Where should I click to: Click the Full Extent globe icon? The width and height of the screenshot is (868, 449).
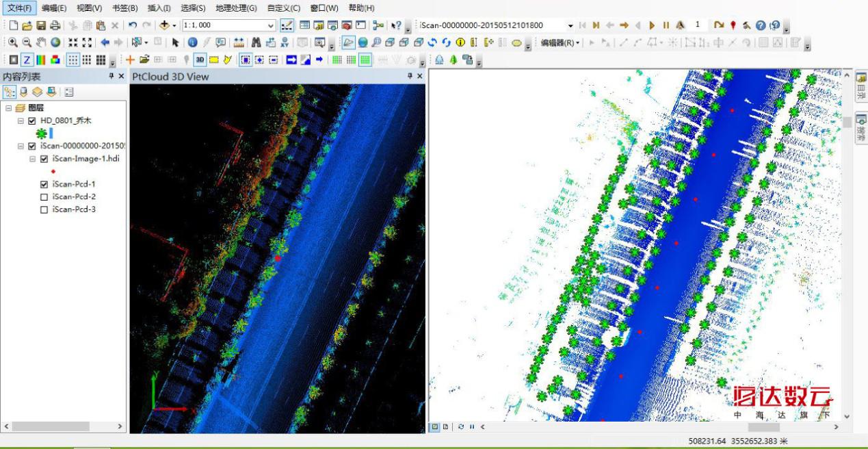(x=55, y=42)
